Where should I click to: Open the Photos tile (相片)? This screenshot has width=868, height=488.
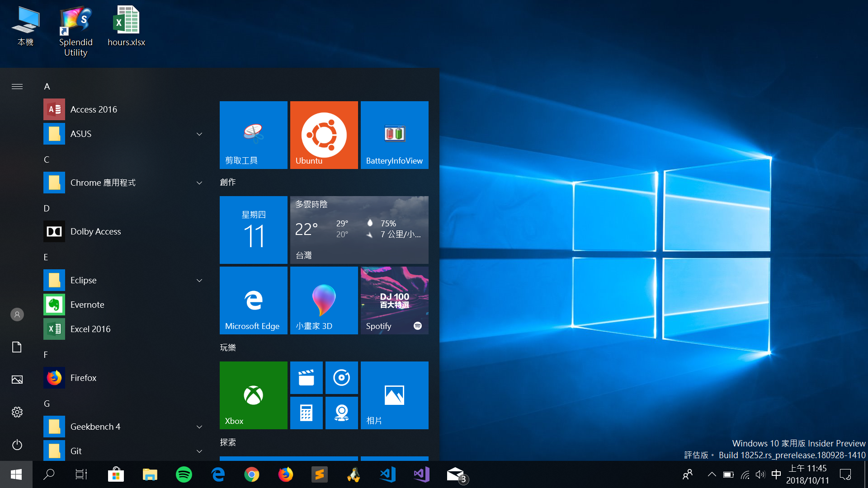pos(395,395)
